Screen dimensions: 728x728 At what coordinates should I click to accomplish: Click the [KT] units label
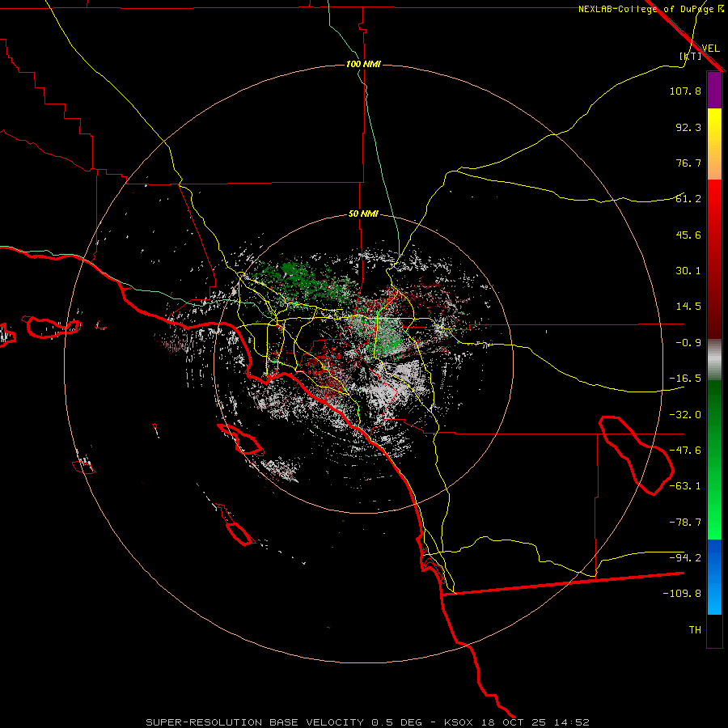coord(691,56)
